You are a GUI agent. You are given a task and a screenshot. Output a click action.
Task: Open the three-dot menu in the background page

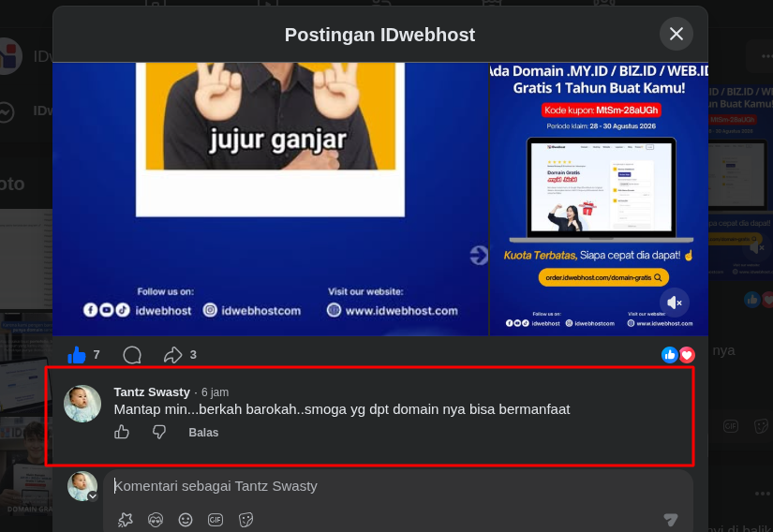766,56
